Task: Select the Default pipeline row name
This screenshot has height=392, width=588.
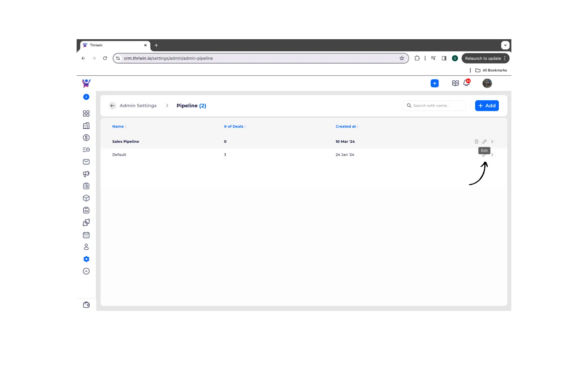Action: pyautogui.click(x=119, y=155)
